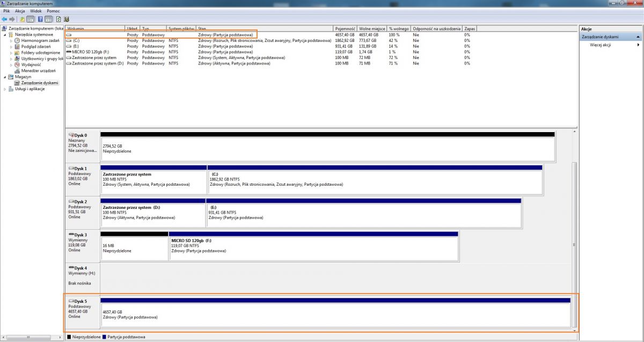The height and width of the screenshot is (342, 644).
Task: Click the Back arrow in the toolbar
Action: [5, 19]
